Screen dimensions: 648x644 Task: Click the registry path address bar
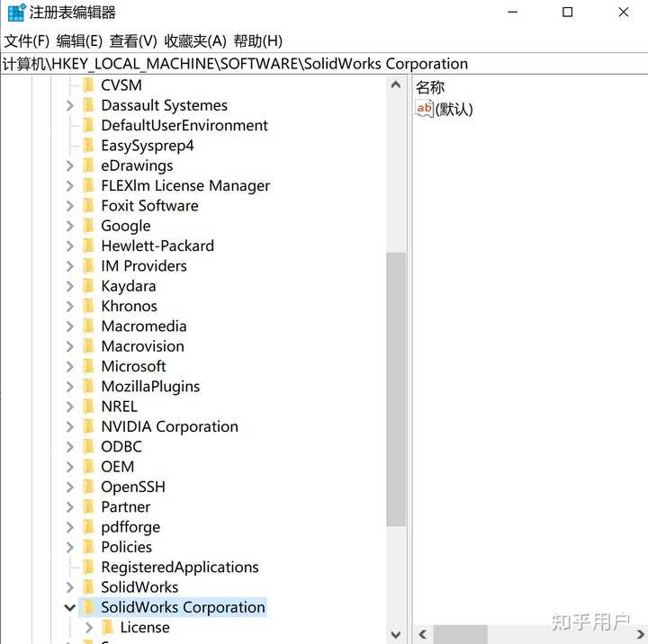click(x=324, y=64)
